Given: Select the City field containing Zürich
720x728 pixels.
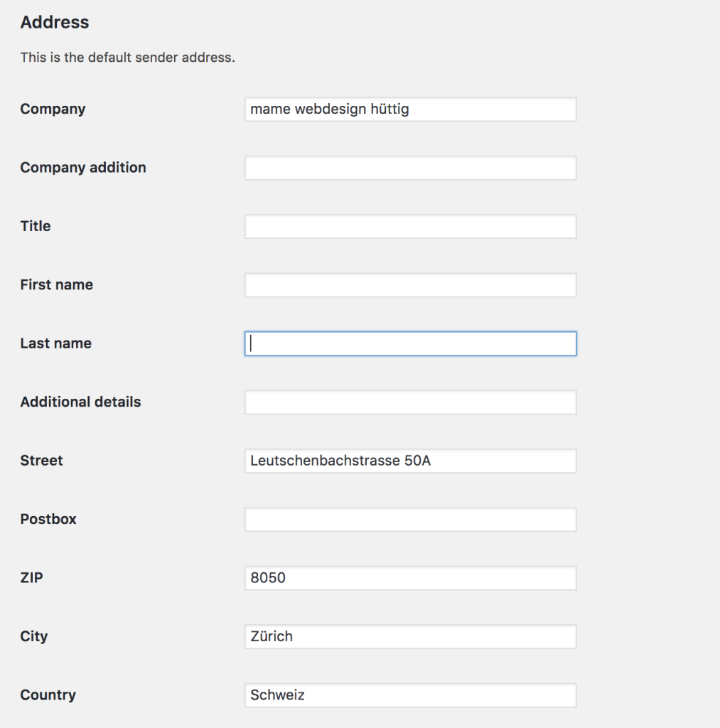Looking at the screenshot, I should click(410, 636).
